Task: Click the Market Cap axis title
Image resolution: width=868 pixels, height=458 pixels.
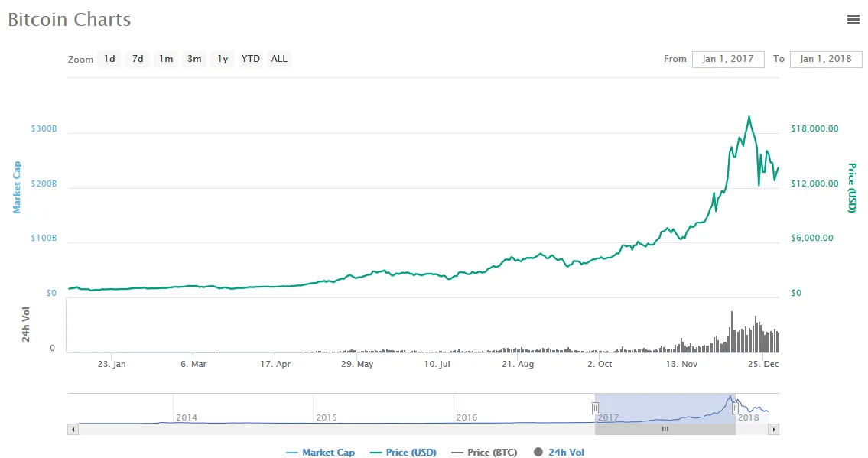Action: click(17, 187)
